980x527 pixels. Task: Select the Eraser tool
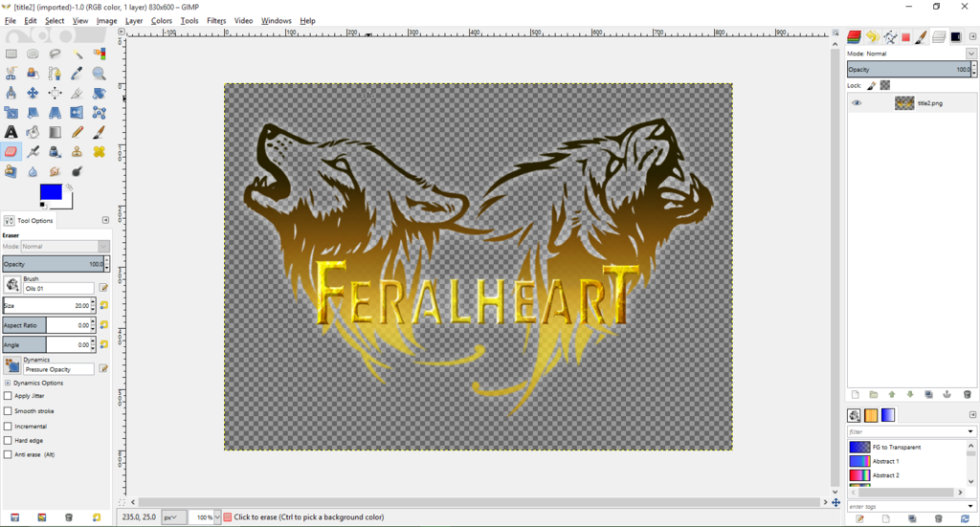tap(11, 151)
